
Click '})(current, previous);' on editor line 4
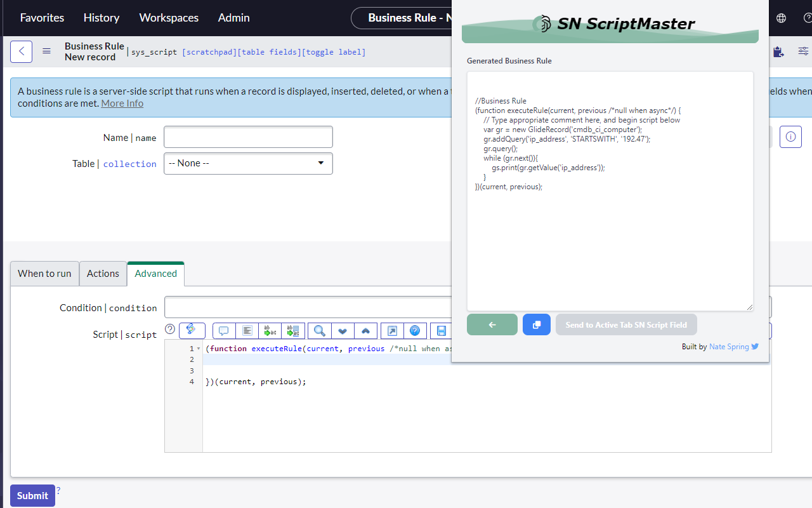pyautogui.click(x=256, y=382)
